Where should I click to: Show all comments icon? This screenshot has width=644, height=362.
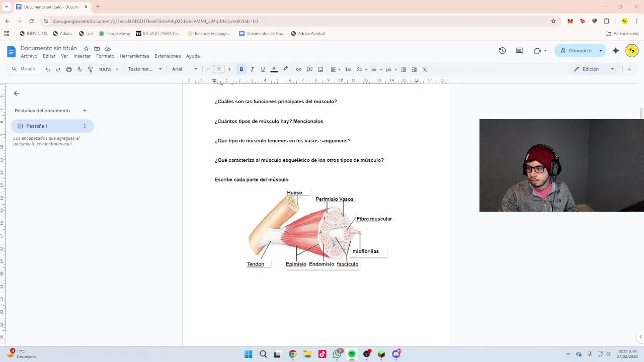519,51
